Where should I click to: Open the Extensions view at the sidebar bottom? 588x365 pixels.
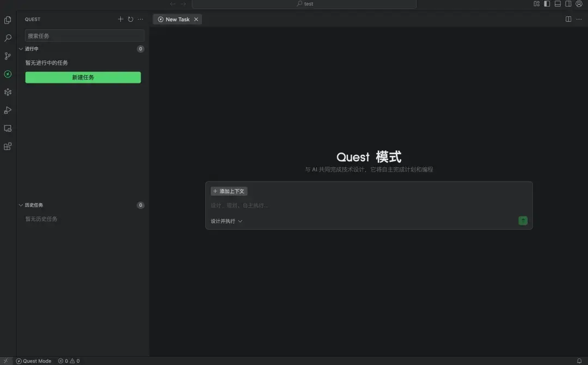(x=7, y=146)
